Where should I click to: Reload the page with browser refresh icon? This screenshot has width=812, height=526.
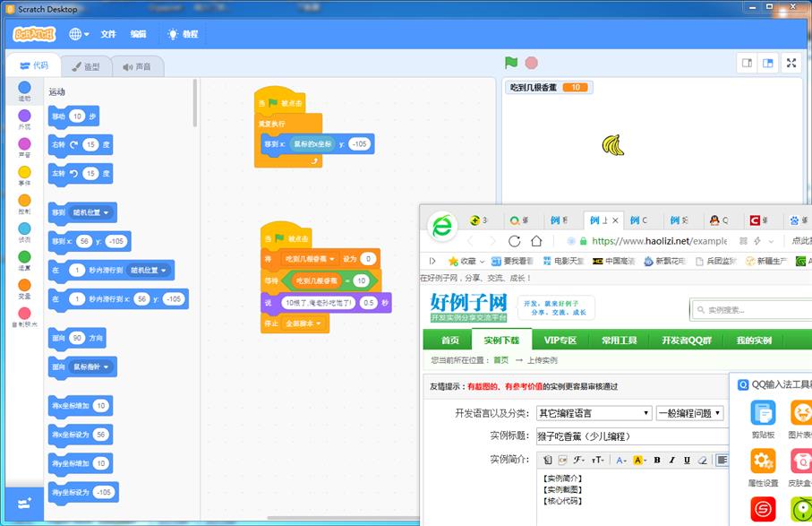pyautogui.click(x=514, y=241)
